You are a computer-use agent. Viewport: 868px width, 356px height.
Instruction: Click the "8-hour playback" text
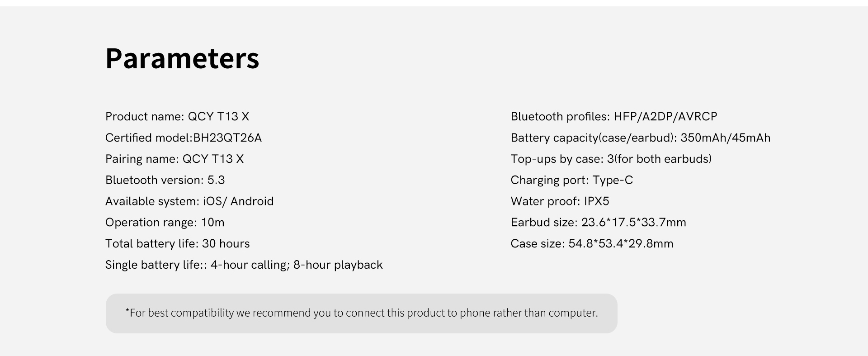click(x=338, y=265)
